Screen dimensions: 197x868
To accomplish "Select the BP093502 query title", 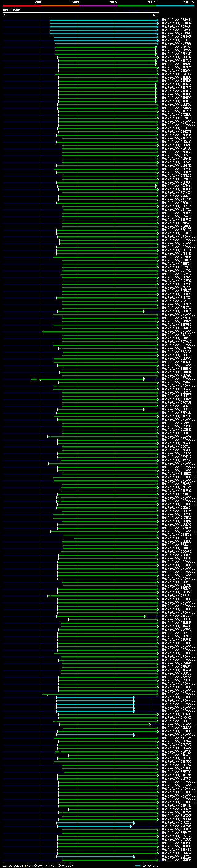I will (11, 10).
